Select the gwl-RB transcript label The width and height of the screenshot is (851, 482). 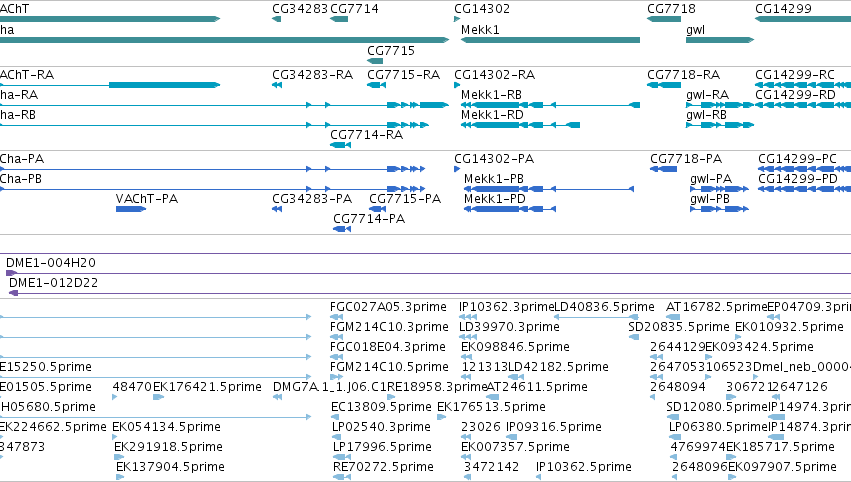point(706,115)
